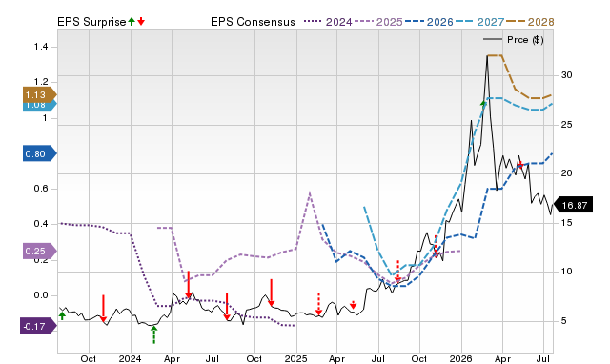Click the Price ($) legend entry
Screen dimensions: 610x364
tap(513, 40)
